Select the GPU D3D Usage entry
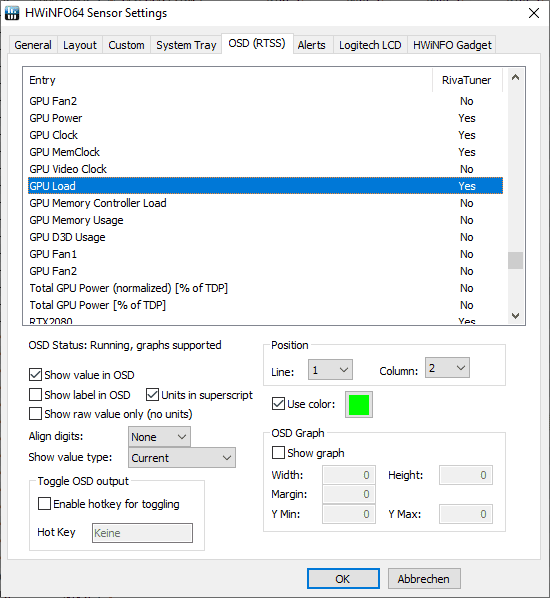The image size is (550, 598). [265, 237]
